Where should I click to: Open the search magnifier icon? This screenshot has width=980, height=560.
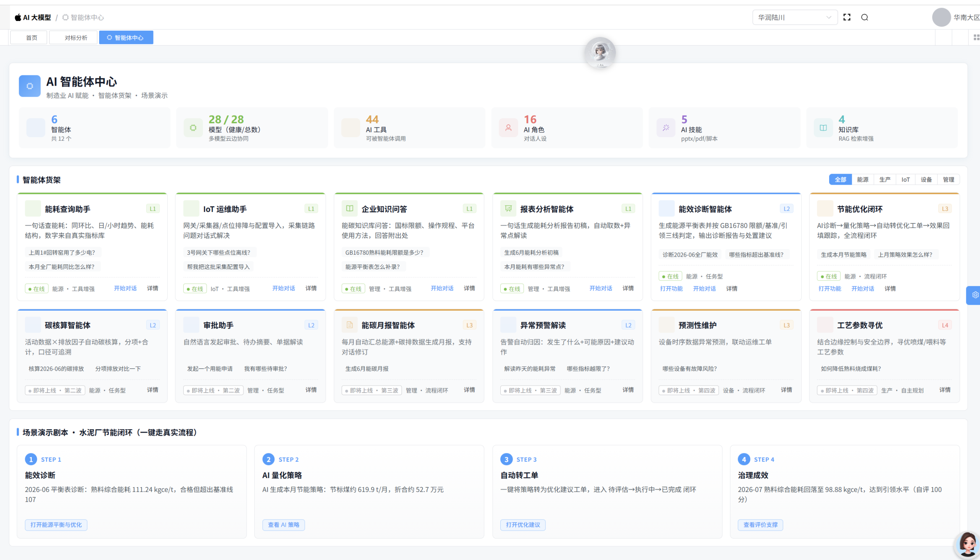(864, 17)
